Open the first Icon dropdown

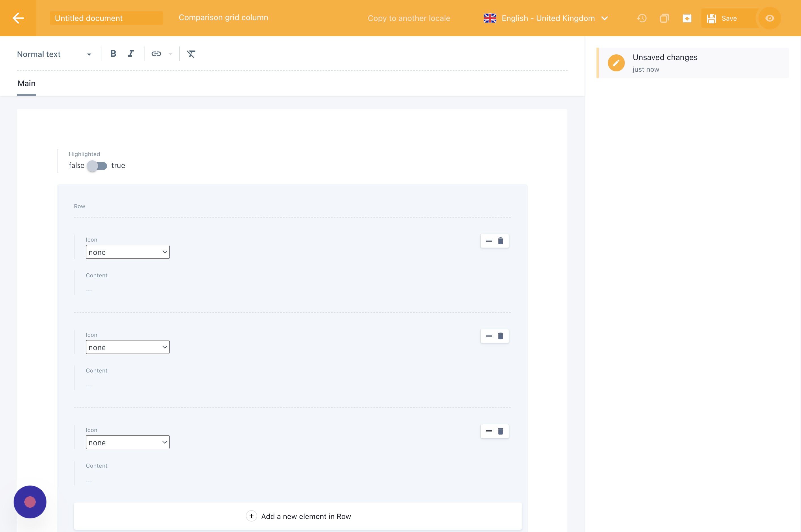[x=127, y=252]
